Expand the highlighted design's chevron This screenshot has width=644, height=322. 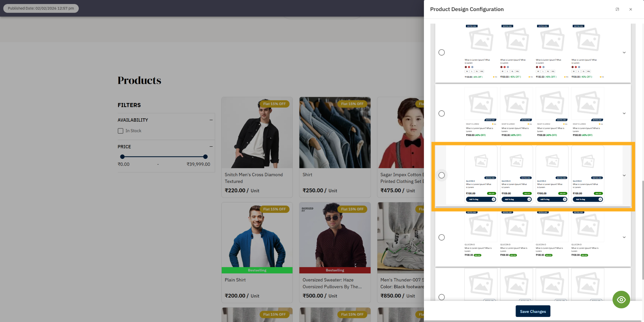(624, 175)
